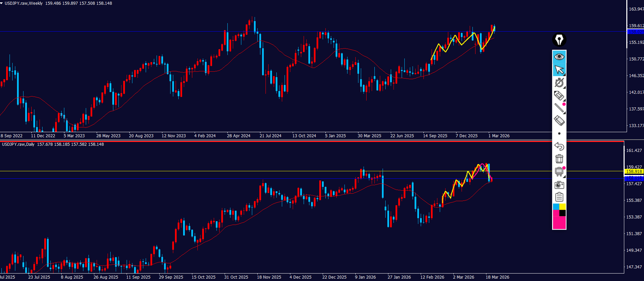Pick the cyan color swatch
The width and height of the screenshot is (644, 281).
556,207
